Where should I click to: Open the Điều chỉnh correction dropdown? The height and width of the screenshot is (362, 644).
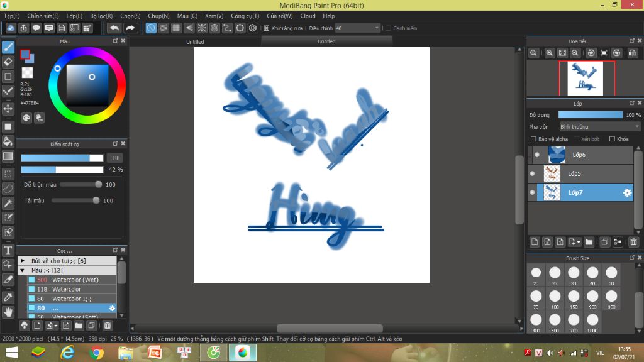357,28
